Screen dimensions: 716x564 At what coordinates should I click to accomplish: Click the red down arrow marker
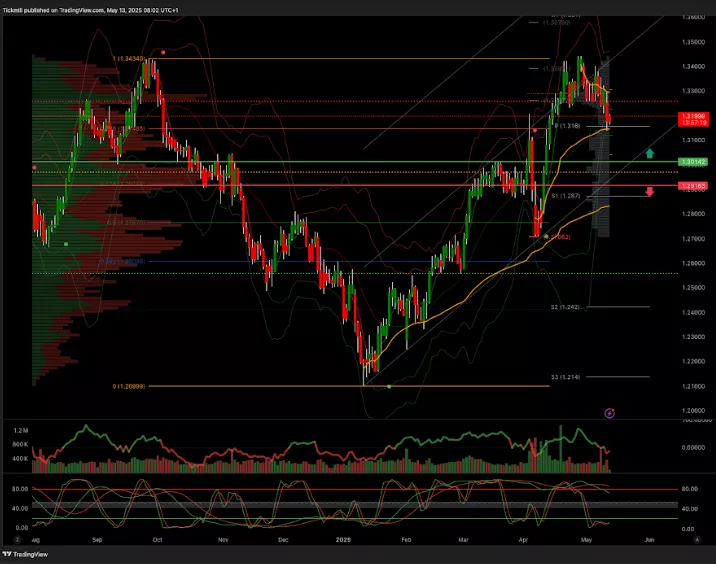pos(650,191)
